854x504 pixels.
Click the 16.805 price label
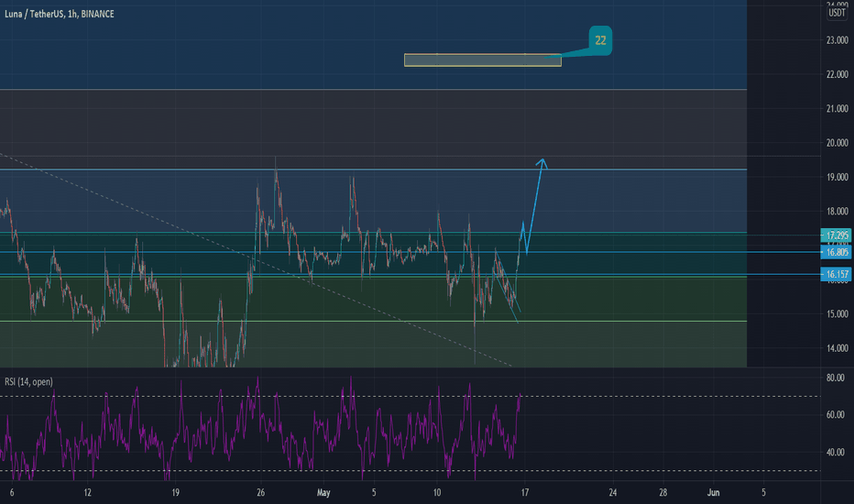point(836,252)
